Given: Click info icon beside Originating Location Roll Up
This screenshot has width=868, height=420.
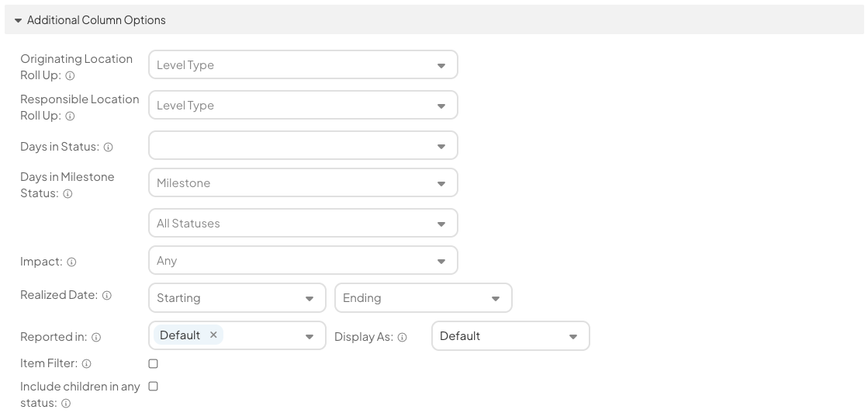Looking at the screenshot, I should (70, 76).
